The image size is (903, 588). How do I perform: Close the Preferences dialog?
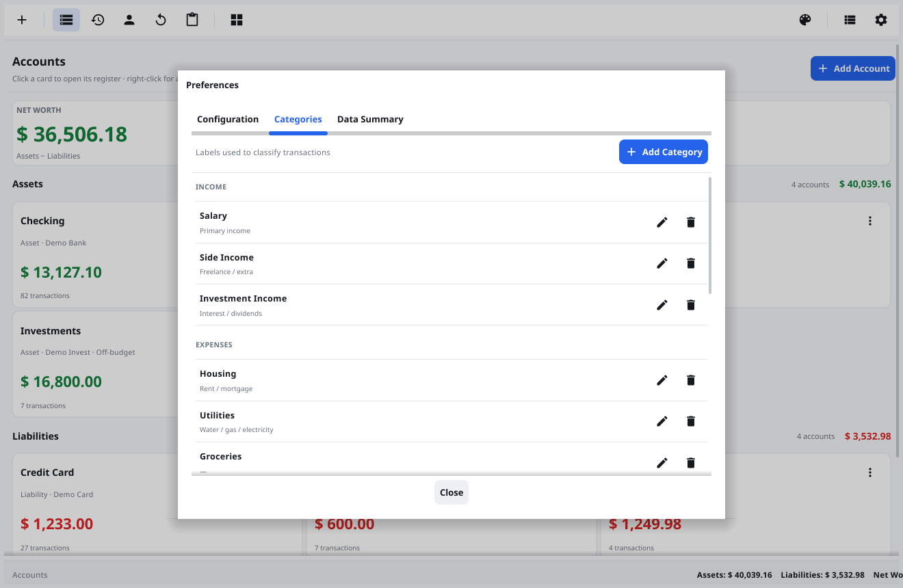pos(451,492)
